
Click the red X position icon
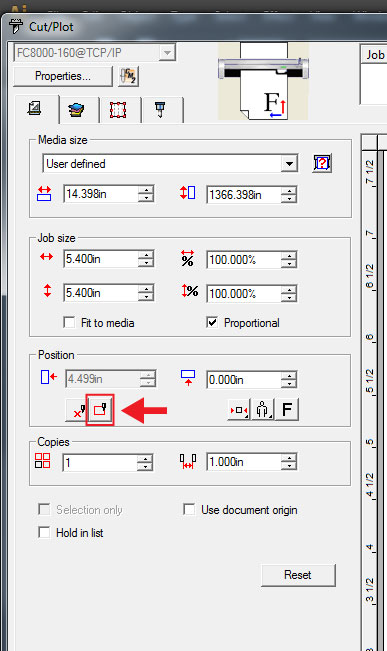77,410
